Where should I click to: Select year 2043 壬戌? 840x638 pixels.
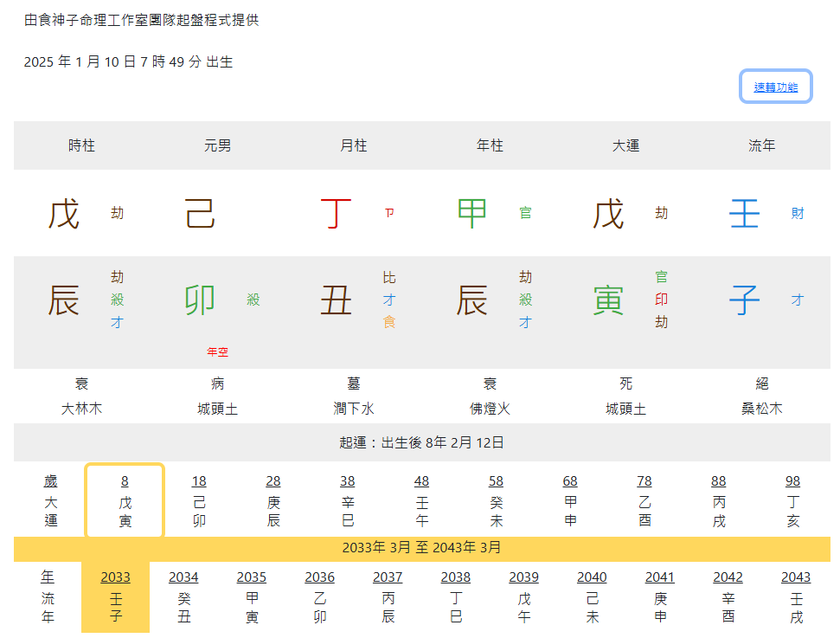796,597
